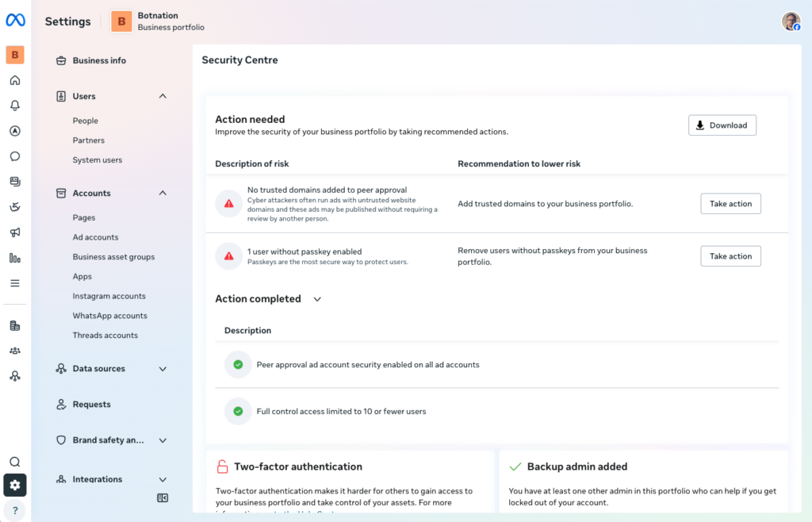Collapse the Accounts section chevron
812x522 pixels.
(x=163, y=193)
